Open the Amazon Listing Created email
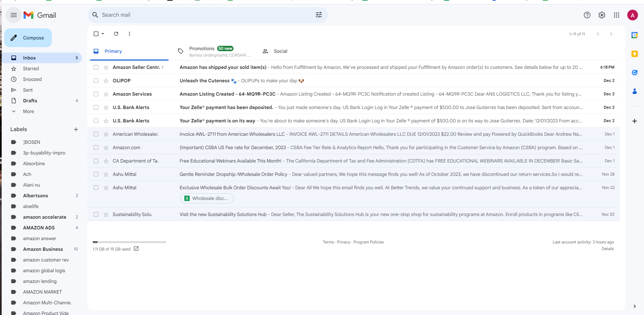 pos(354,94)
